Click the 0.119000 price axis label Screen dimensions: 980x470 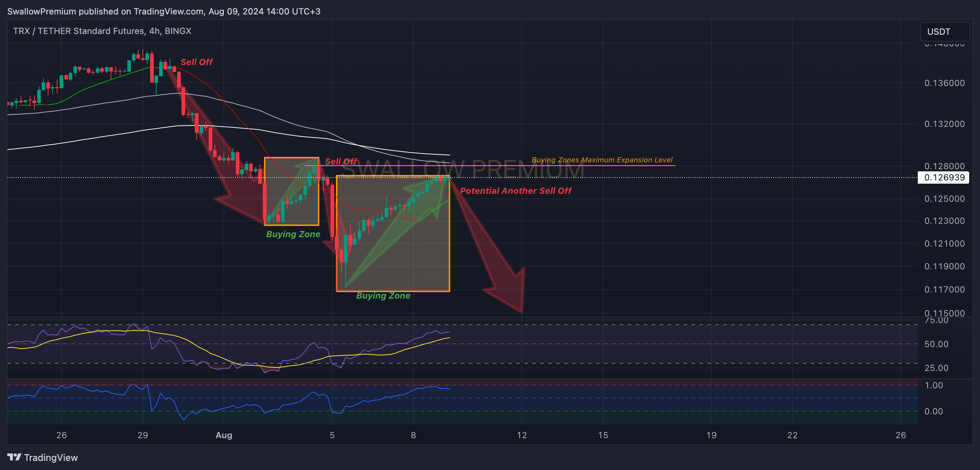coord(944,266)
